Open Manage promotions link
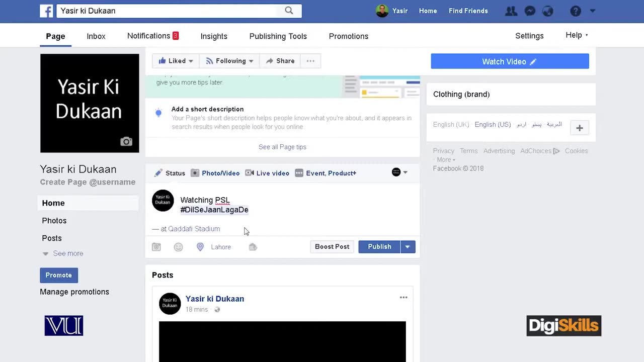644x362 pixels. 74,292
